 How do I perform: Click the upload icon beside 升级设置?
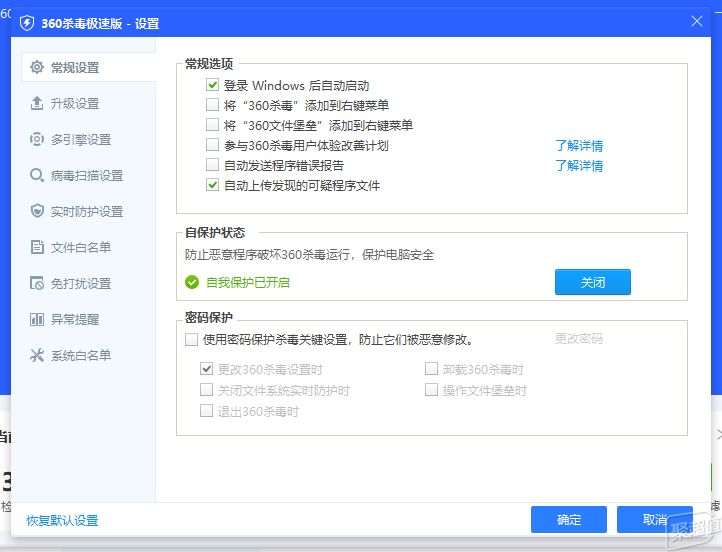coord(37,103)
